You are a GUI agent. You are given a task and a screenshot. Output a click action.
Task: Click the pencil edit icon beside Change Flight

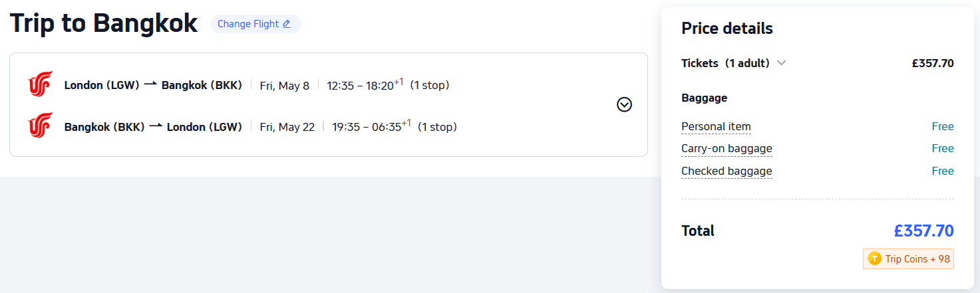(x=286, y=25)
